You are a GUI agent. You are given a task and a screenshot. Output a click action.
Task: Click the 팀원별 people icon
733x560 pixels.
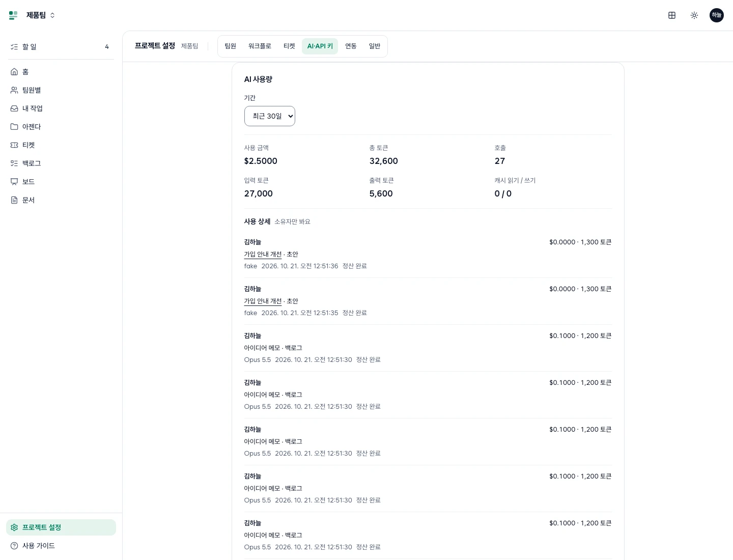(x=14, y=90)
